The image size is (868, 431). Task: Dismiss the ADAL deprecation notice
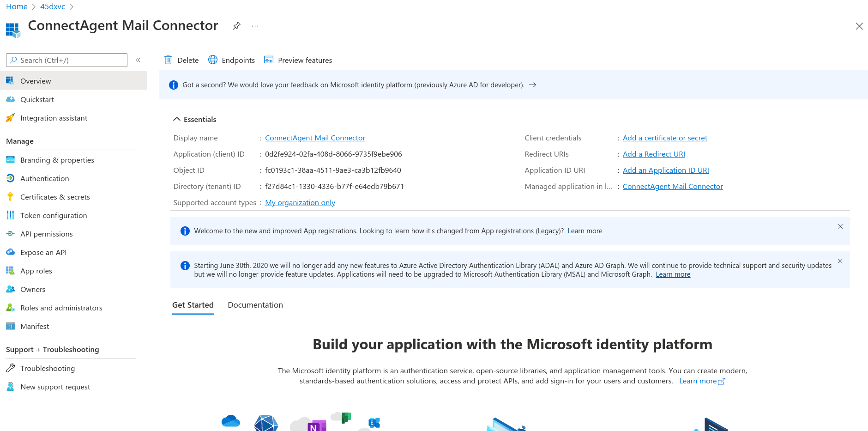tap(840, 261)
